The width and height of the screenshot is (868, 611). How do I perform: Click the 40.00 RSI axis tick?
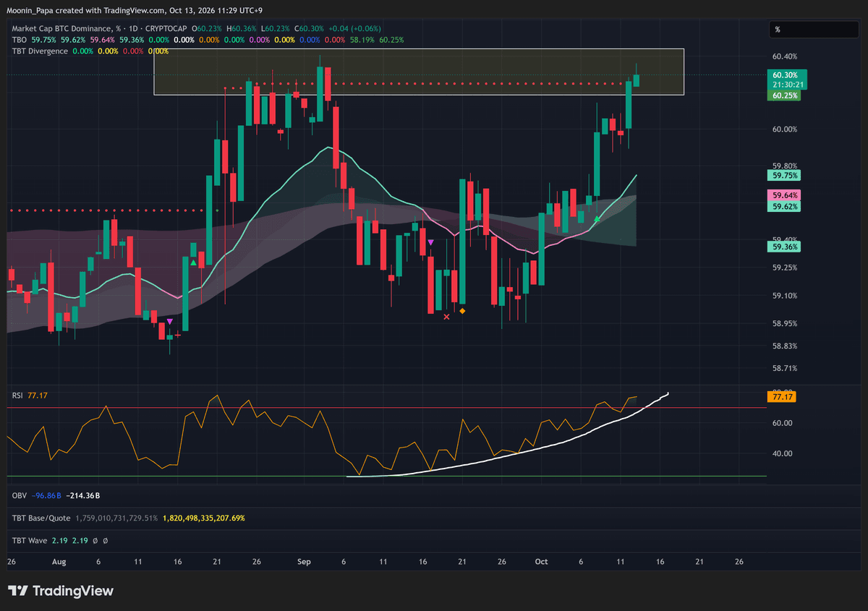[783, 454]
